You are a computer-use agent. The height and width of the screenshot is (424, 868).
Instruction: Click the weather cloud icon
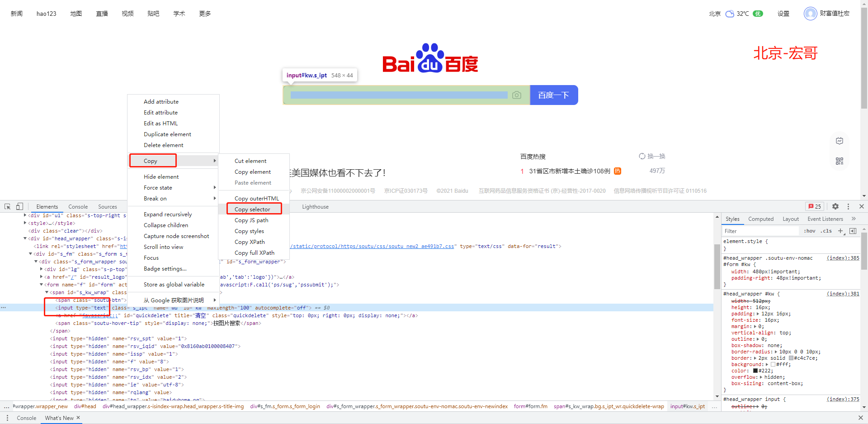pos(730,14)
